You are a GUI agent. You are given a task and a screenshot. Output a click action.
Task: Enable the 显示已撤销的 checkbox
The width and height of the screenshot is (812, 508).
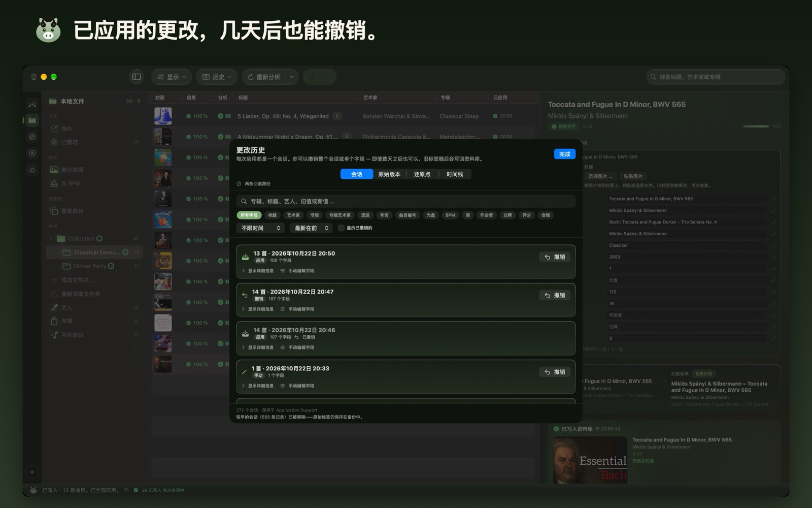click(x=341, y=228)
